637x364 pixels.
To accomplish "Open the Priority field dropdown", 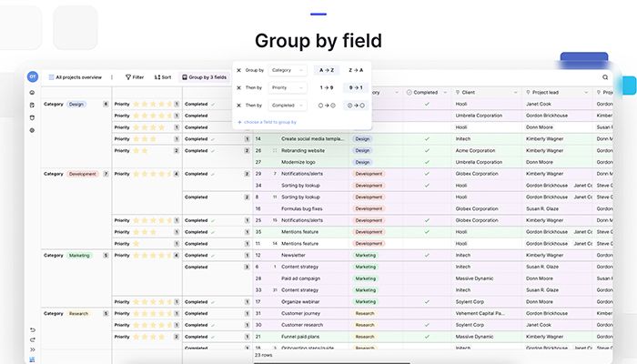I will pyautogui.click(x=288, y=87).
